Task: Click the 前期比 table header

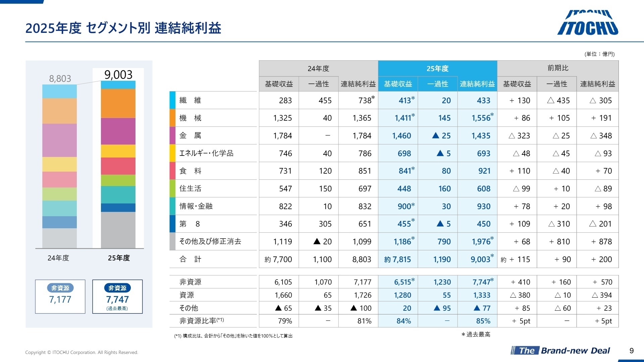Action: click(x=558, y=68)
